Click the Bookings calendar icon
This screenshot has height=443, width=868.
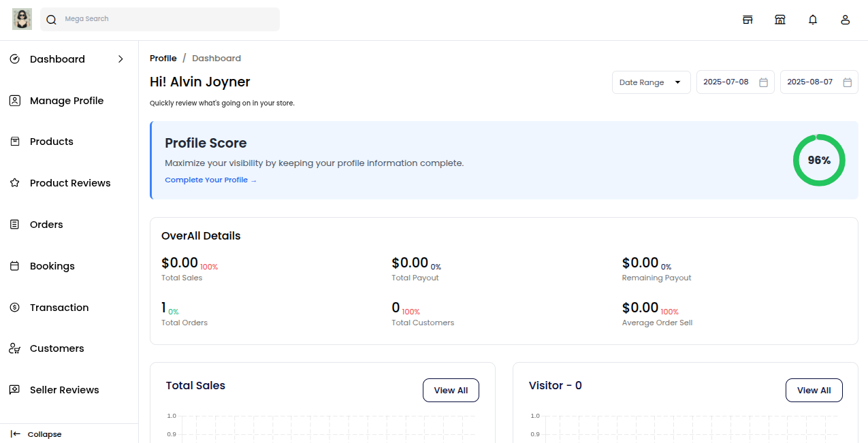15,265
